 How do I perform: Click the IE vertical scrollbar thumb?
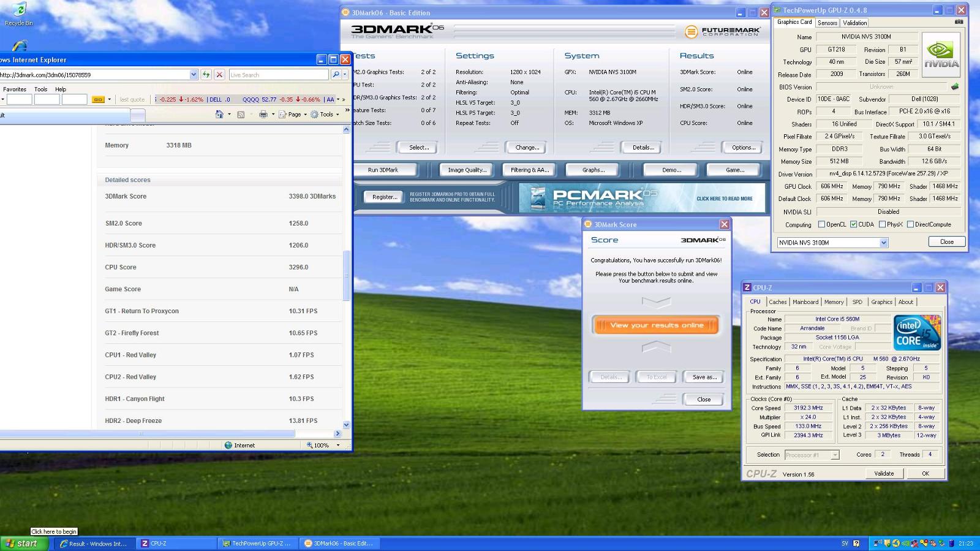(x=346, y=275)
